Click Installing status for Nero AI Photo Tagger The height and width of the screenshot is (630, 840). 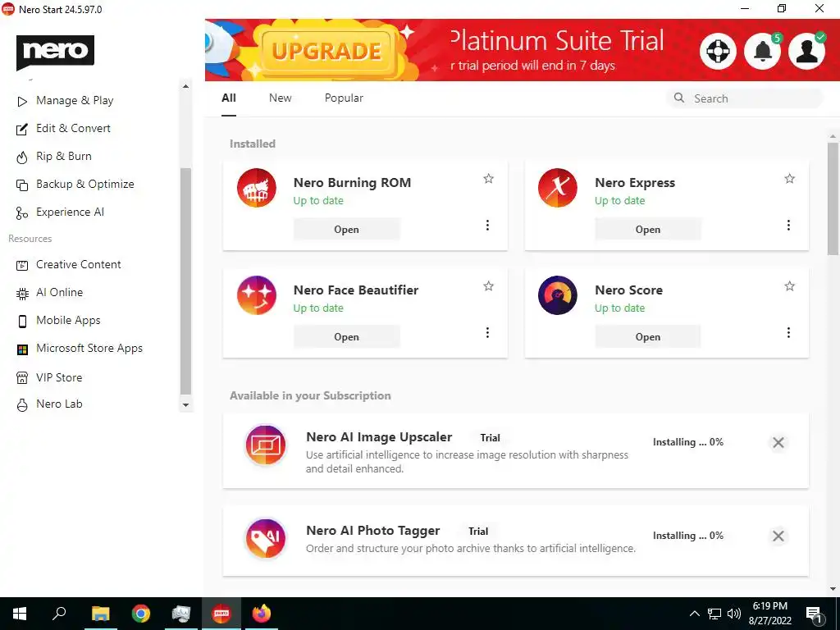click(x=688, y=536)
